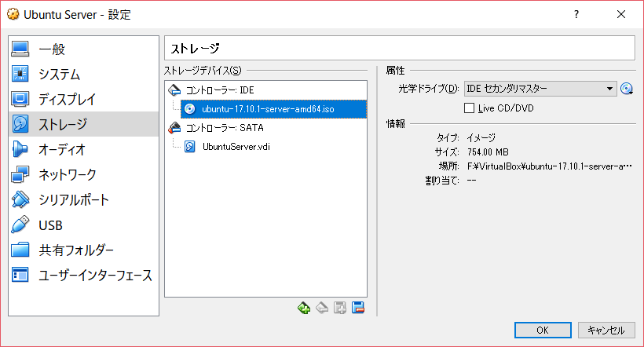This screenshot has width=644, height=347.
Task: Click the 一般 monitor icon in sidebar
Action: pyautogui.click(x=20, y=49)
